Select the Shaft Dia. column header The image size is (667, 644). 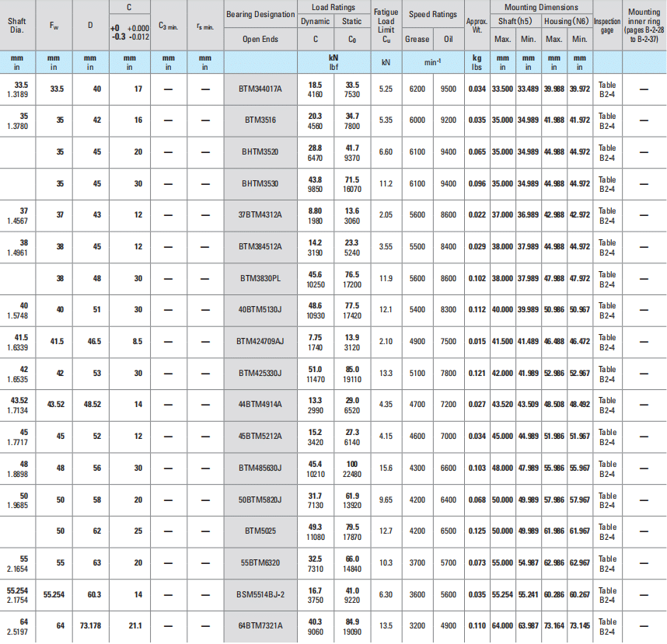tap(16, 25)
